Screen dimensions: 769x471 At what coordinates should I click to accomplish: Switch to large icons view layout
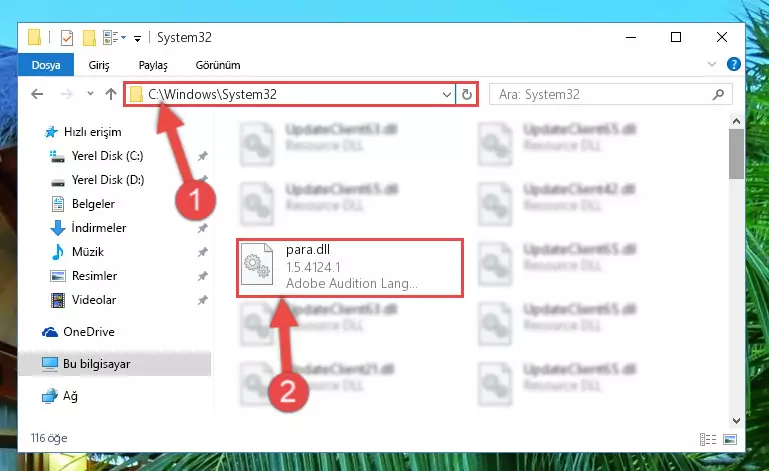[730, 439]
